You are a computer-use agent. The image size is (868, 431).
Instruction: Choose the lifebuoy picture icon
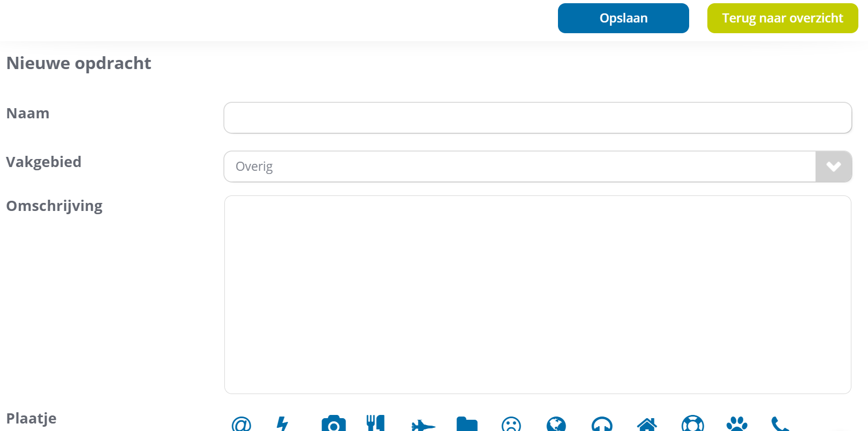click(693, 424)
